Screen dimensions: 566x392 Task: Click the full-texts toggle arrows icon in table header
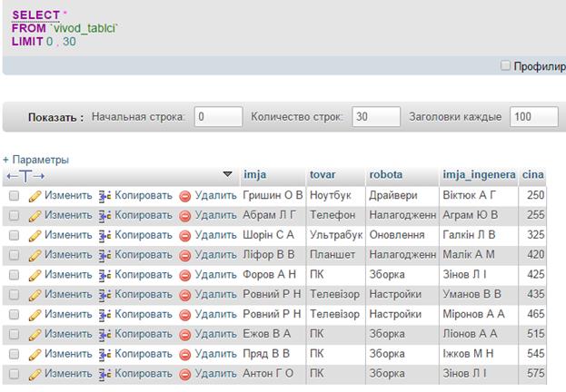pos(25,176)
